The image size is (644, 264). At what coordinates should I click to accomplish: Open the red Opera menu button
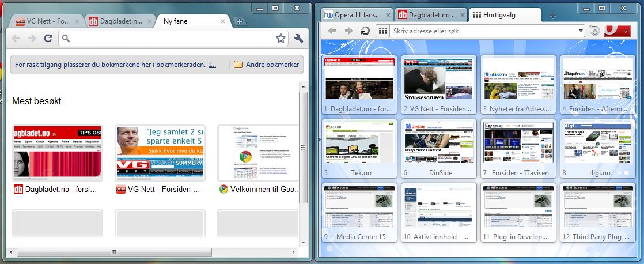pyautogui.click(x=618, y=31)
